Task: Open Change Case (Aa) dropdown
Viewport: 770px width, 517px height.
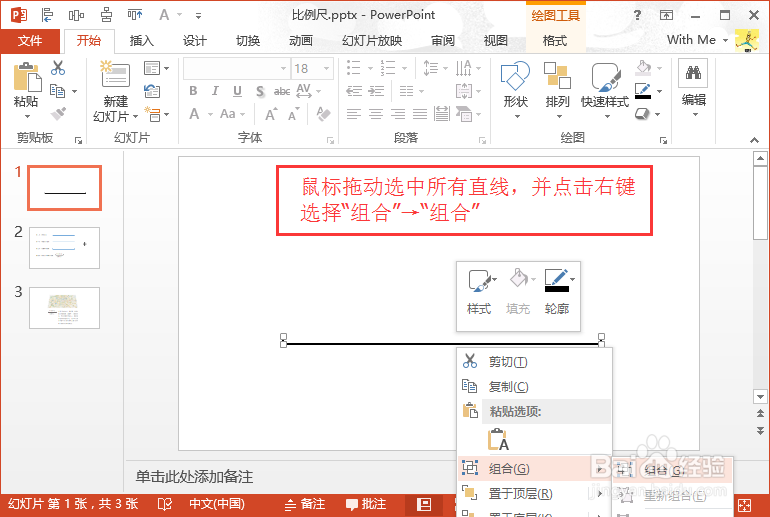Action: tap(232, 114)
